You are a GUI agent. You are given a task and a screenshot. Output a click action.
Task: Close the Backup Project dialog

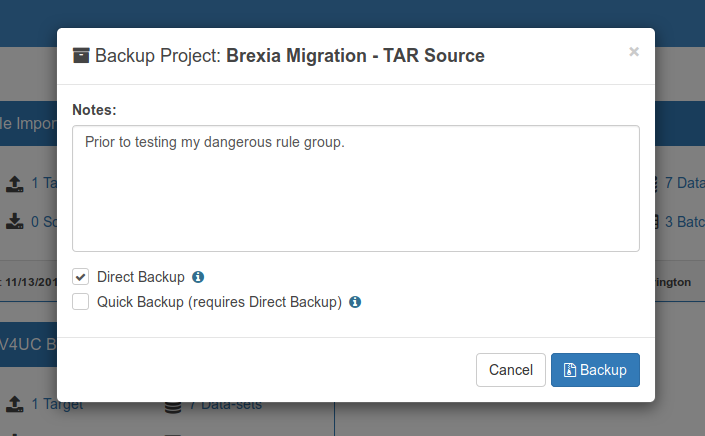(634, 52)
